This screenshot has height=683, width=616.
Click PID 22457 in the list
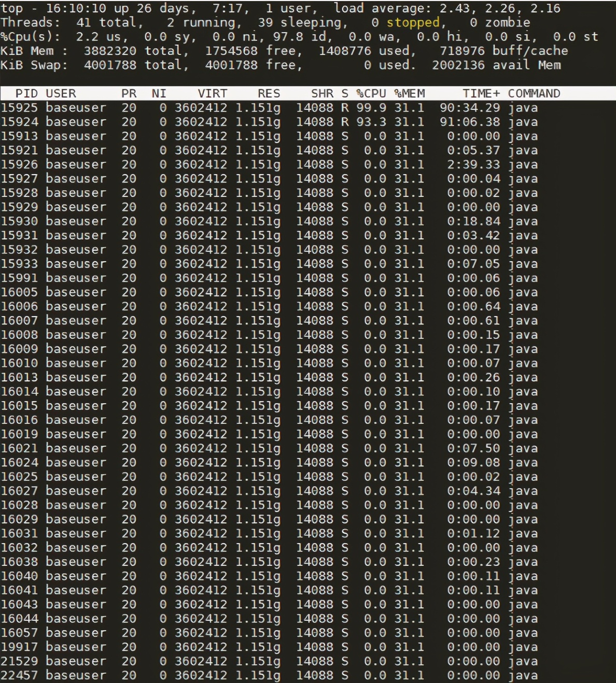point(19,675)
